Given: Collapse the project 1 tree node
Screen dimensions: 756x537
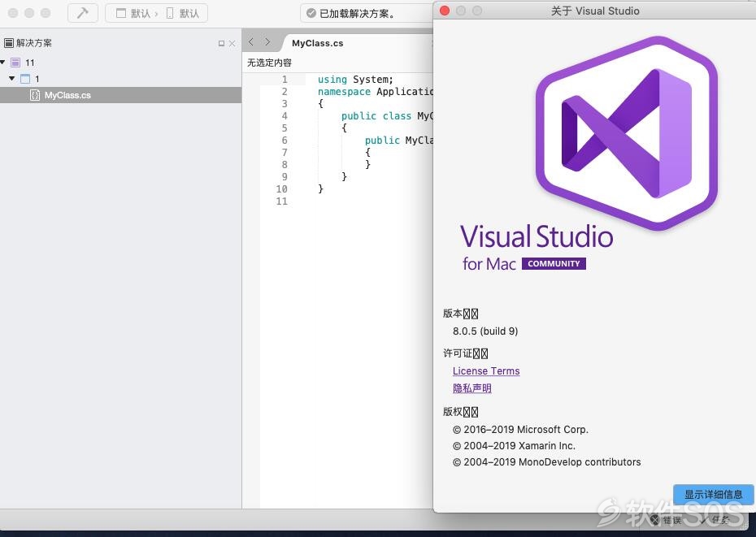Looking at the screenshot, I should click(12, 78).
